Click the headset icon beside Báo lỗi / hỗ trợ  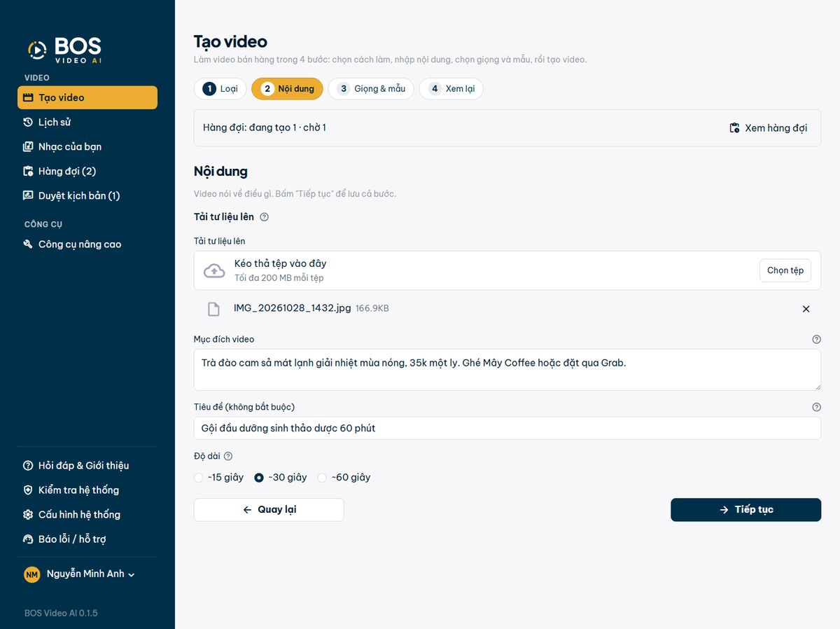(x=28, y=539)
